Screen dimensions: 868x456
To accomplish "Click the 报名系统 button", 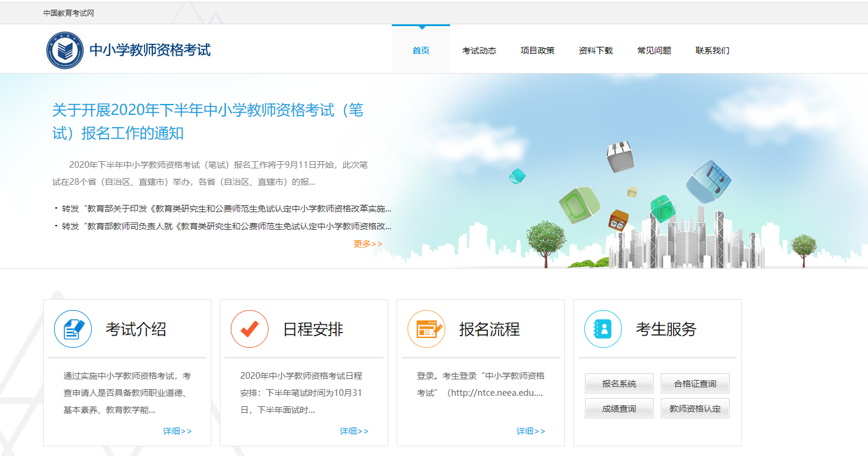I will pyautogui.click(x=619, y=384).
